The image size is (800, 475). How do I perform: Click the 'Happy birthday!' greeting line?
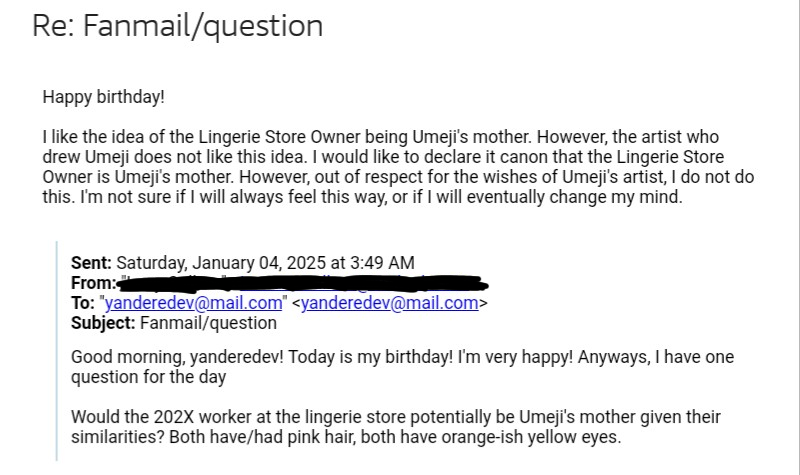click(103, 98)
